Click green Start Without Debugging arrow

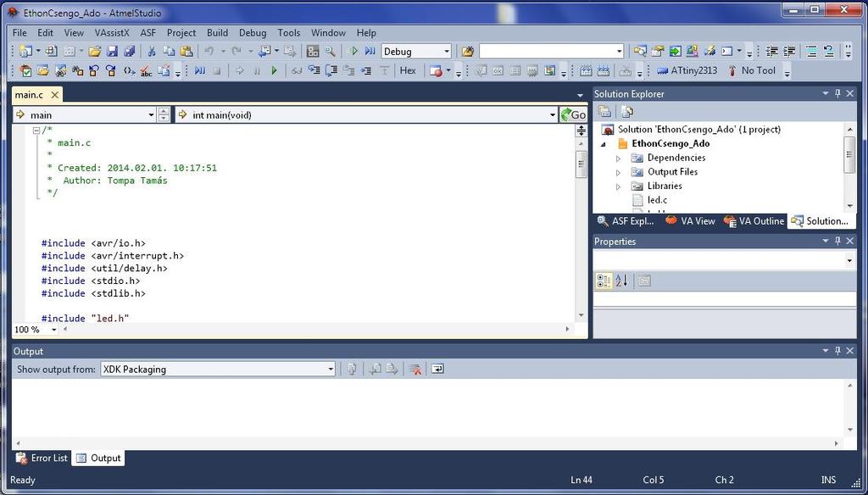click(353, 52)
